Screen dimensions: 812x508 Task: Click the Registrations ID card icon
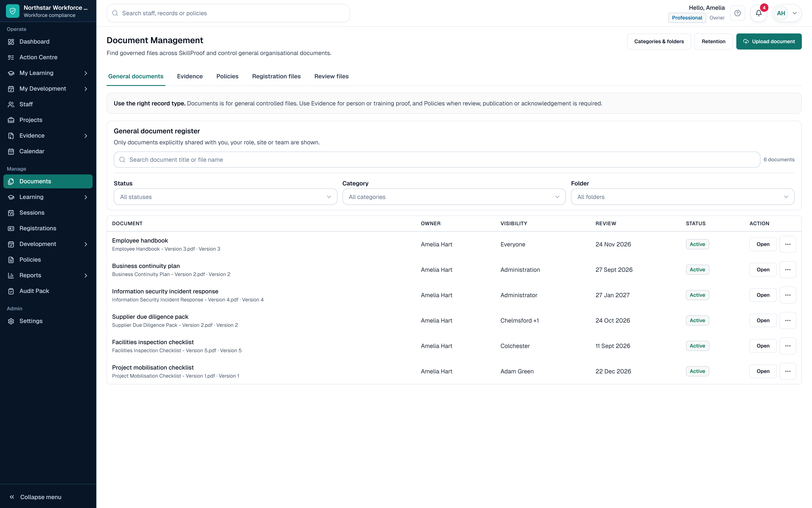11,228
